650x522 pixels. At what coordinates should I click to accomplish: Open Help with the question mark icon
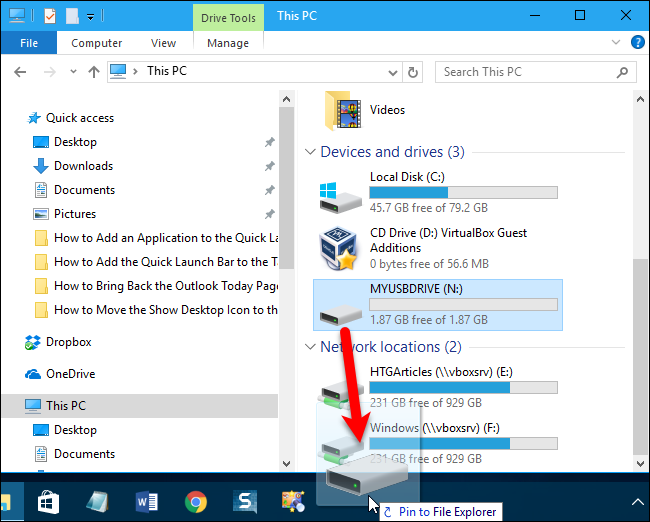tap(638, 42)
